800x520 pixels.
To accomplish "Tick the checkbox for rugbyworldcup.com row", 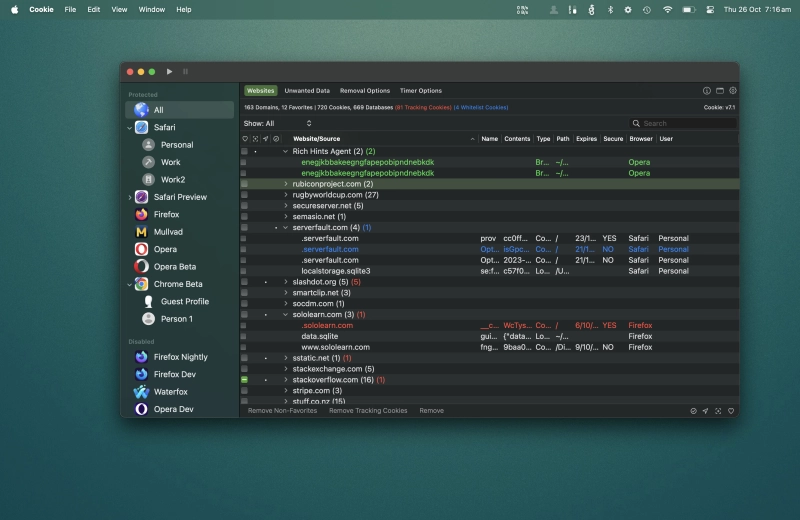I will (244, 195).
